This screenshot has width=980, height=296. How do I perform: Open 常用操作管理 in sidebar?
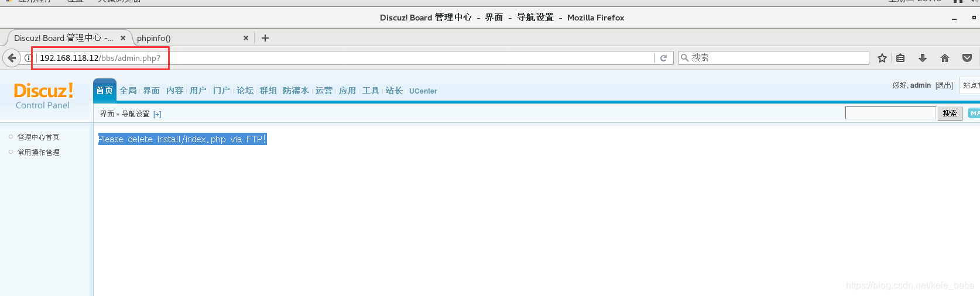point(39,153)
